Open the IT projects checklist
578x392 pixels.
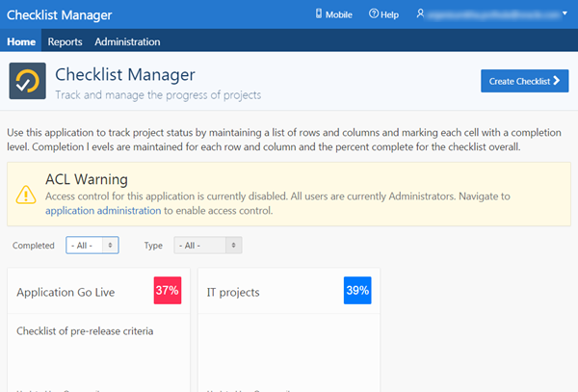(233, 292)
